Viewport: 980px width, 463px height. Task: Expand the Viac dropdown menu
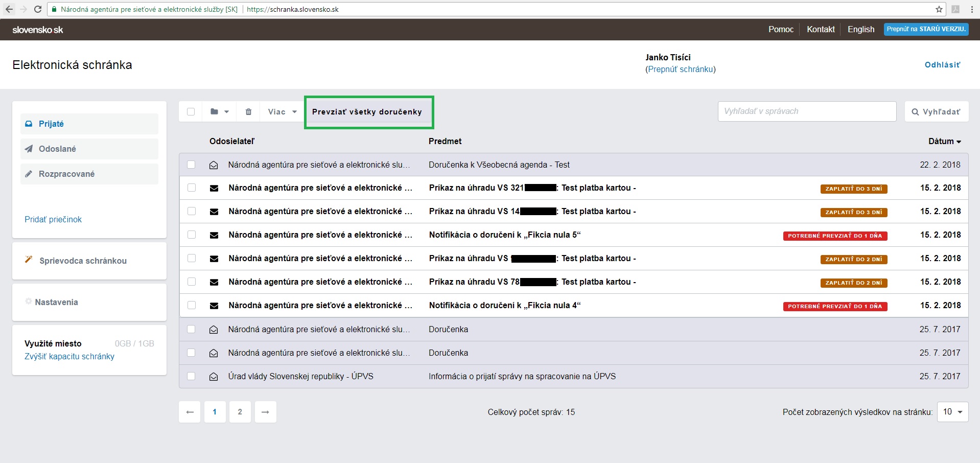click(x=282, y=111)
